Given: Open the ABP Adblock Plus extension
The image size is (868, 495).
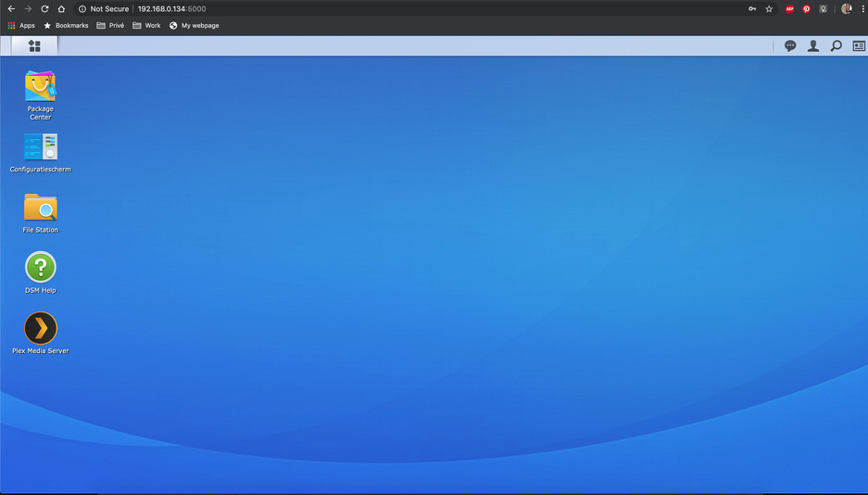Looking at the screenshot, I should [x=790, y=9].
